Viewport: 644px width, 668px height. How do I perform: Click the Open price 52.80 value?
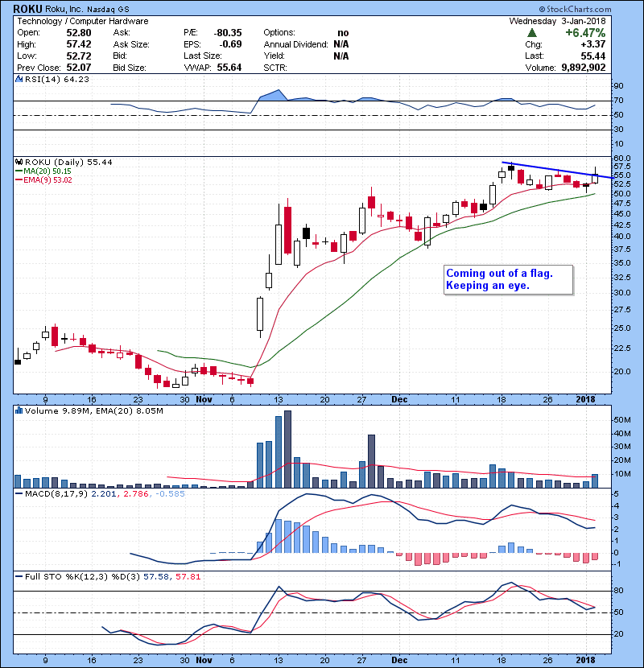coord(79,33)
